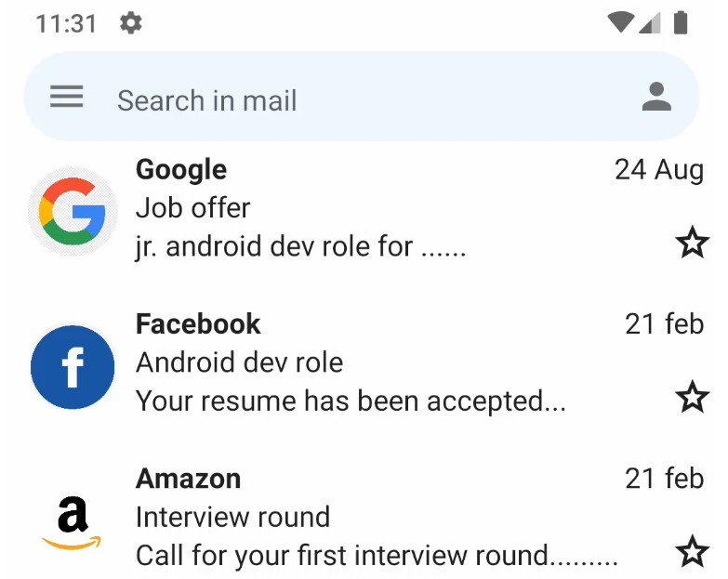
Task: Star the Google Job offer email
Action: click(693, 243)
